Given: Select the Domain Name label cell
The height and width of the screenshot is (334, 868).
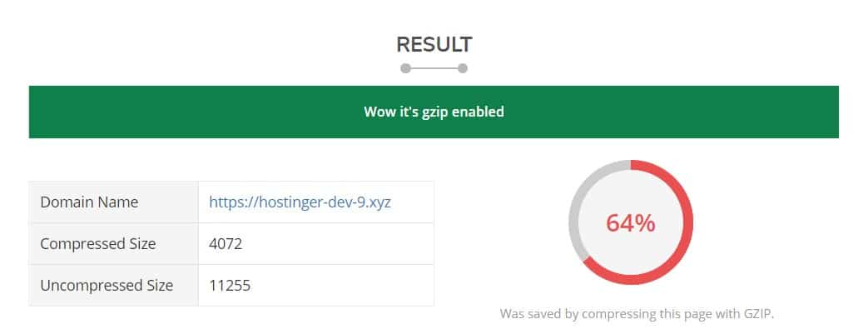Looking at the screenshot, I should pyautogui.click(x=113, y=202).
